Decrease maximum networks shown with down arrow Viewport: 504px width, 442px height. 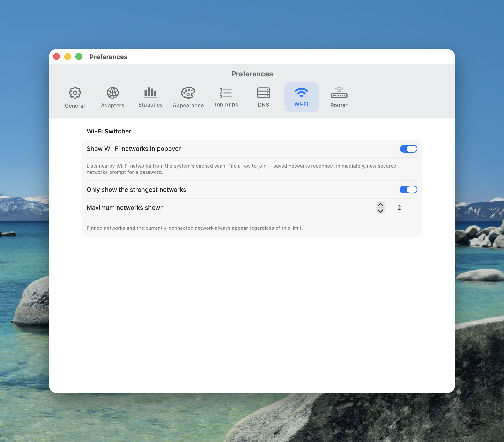380,211
